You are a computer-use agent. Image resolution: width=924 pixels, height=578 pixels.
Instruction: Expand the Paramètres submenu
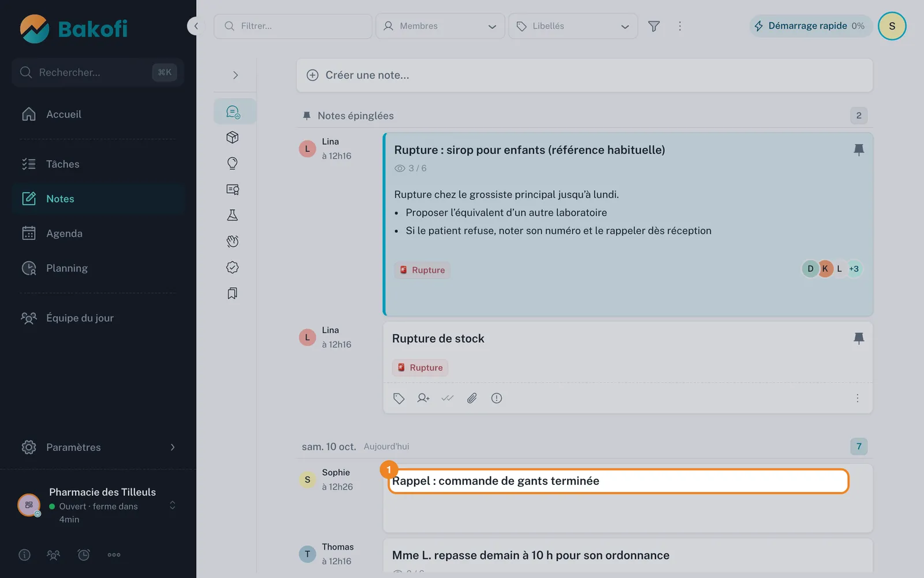tap(173, 447)
